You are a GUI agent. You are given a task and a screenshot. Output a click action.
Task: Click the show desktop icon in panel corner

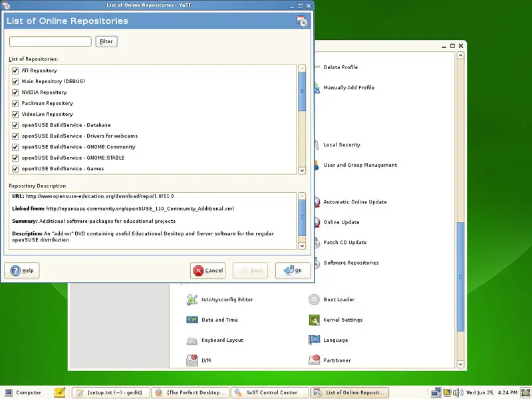coord(525,392)
